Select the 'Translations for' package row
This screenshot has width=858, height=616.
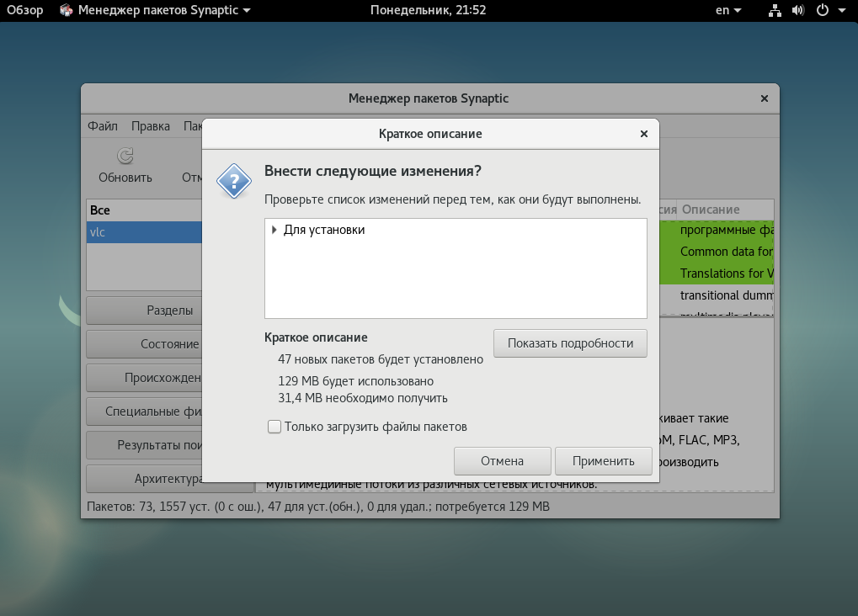pos(717,273)
